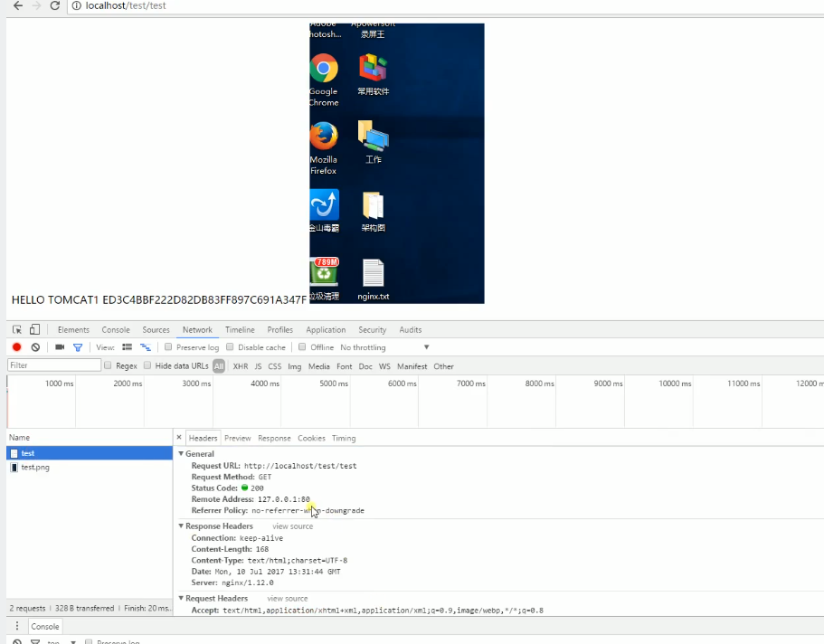Viewport: 824px width, 644px height.
Task: Click the 金山毒霸 icon in image
Action: [324, 204]
